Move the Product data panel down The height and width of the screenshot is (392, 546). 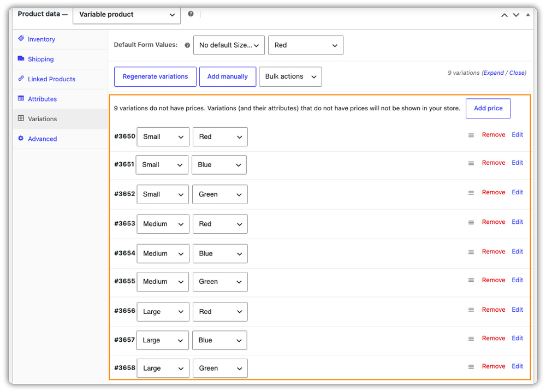[x=516, y=15]
